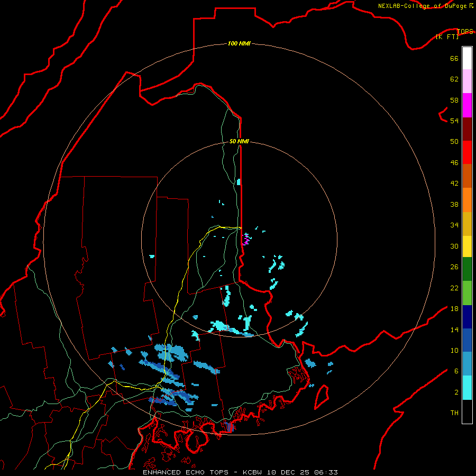Click the legend value "50"
This screenshot has width=476, height=476.
(454, 141)
